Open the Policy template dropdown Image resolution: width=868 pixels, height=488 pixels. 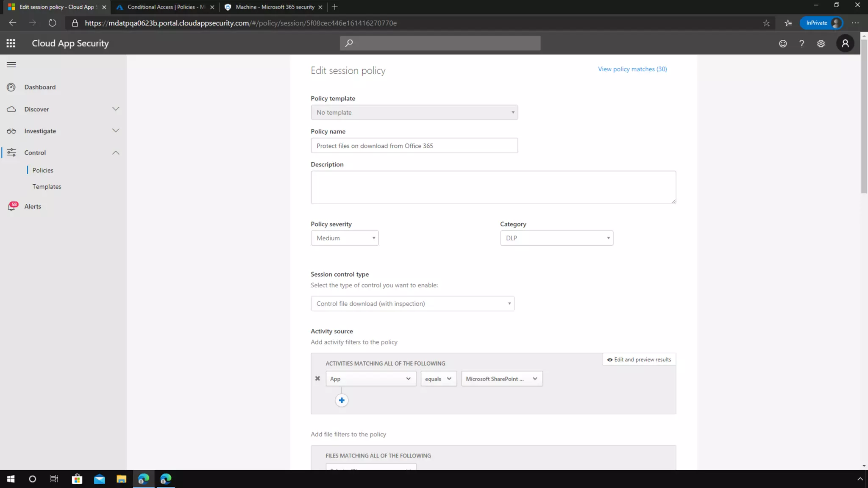[414, 112]
